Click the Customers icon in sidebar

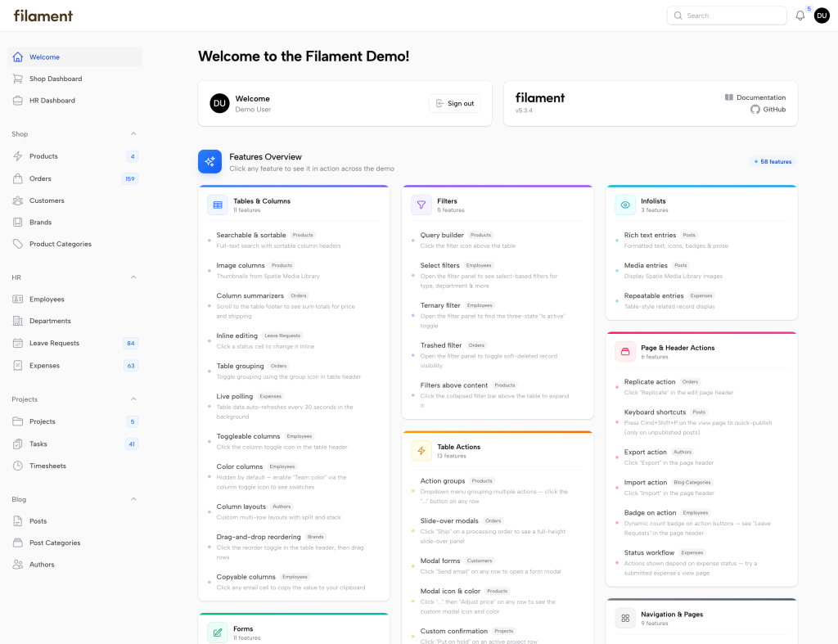(x=19, y=200)
